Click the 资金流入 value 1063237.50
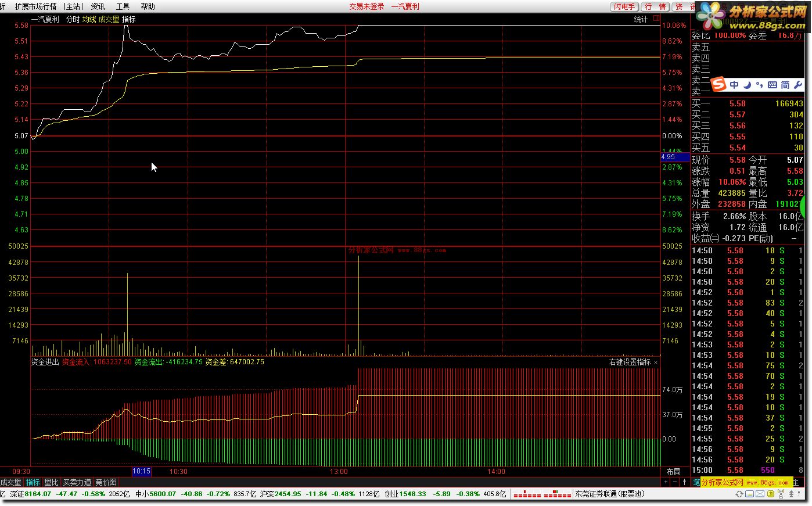This screenshot has height=506, width=812. tap(112, 362)
